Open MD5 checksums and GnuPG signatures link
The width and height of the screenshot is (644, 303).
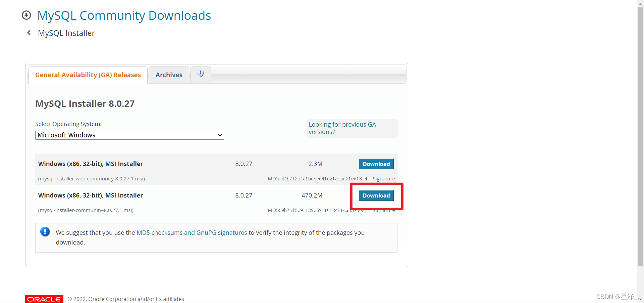point(192,232)
